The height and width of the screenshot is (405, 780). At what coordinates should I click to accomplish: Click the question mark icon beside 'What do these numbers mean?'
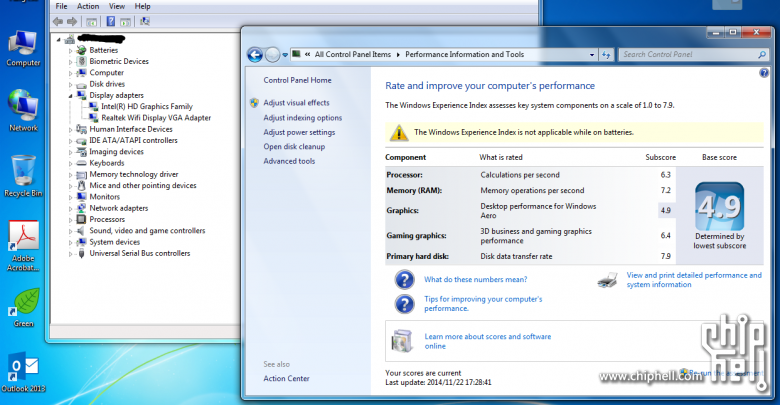pyautogui.click(x=404, y=280)
